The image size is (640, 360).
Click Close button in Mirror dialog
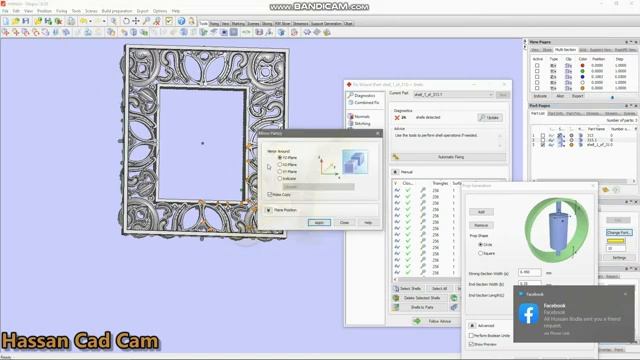tap(344, 222)
